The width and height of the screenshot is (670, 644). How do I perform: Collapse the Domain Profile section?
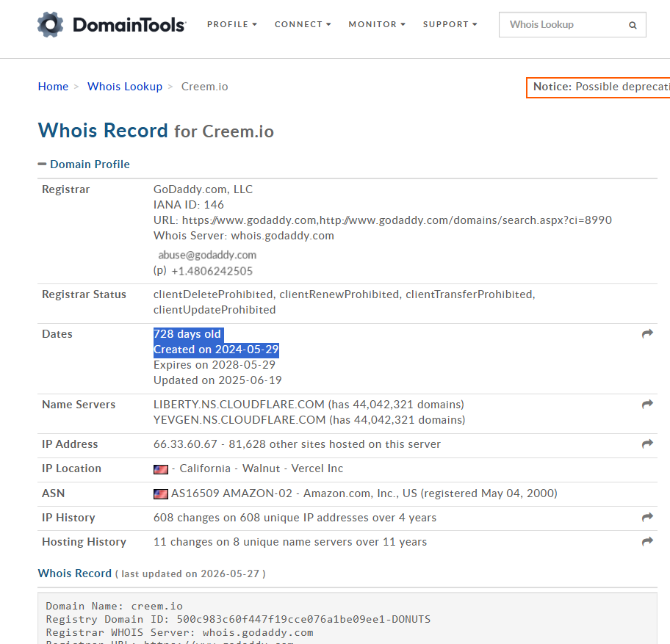42,164
